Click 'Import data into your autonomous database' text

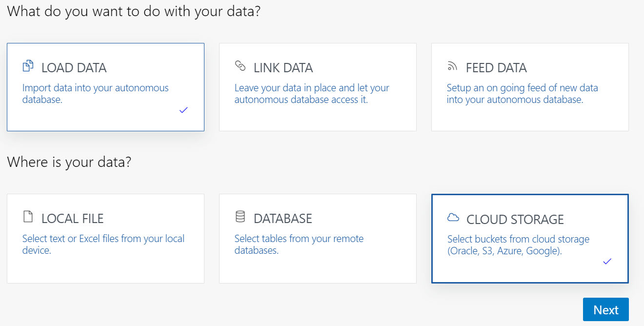[x=95, y=94]
